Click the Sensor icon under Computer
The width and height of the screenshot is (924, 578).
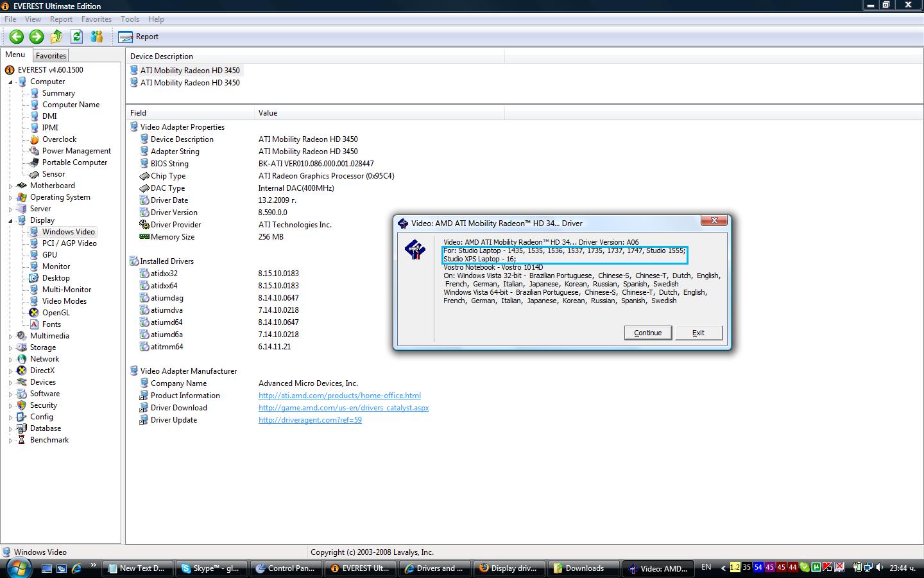(35, 174)
